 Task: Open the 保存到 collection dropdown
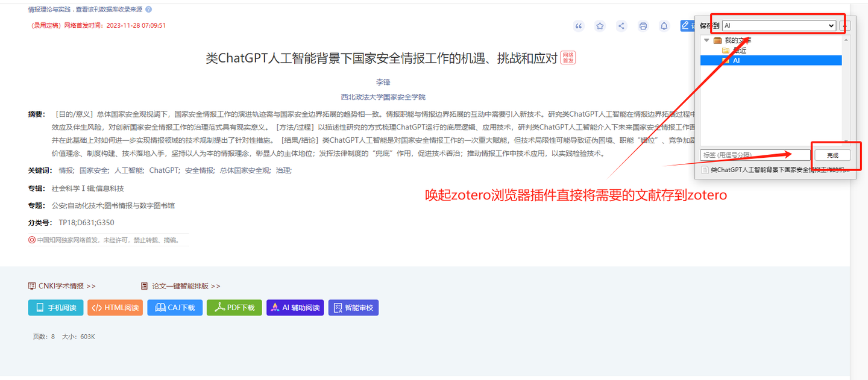779,26
